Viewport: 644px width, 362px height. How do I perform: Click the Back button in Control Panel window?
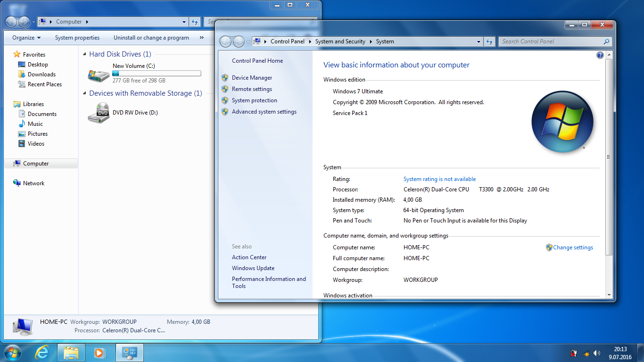[x=226, y=41]
